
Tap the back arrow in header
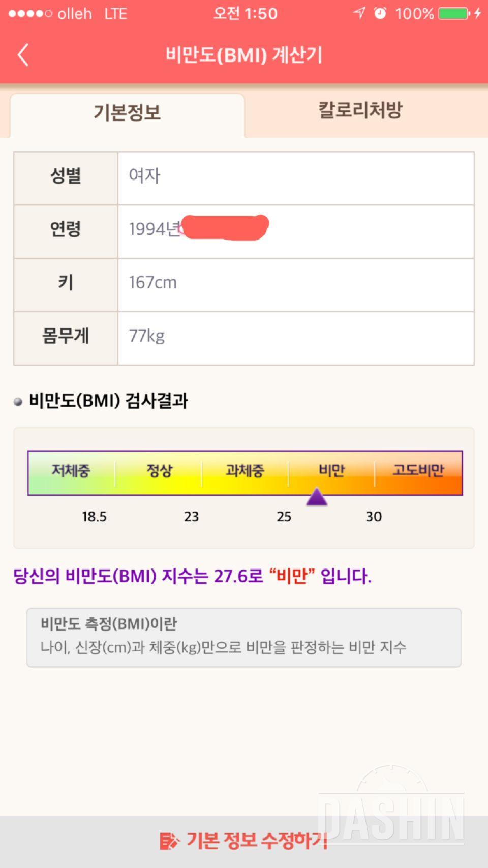[x=23, y=55]
